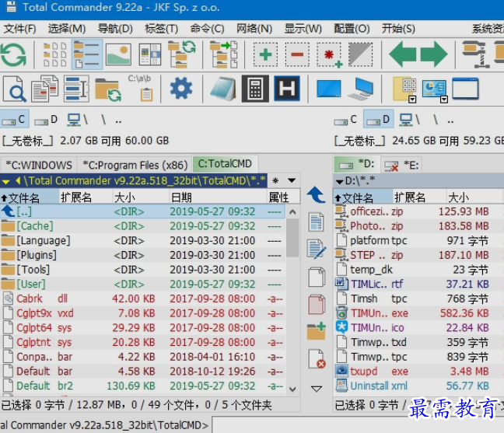Viewport: 504px width, 433px height.
Task: Select the STEP zip archive
Action: pos(418,255)
